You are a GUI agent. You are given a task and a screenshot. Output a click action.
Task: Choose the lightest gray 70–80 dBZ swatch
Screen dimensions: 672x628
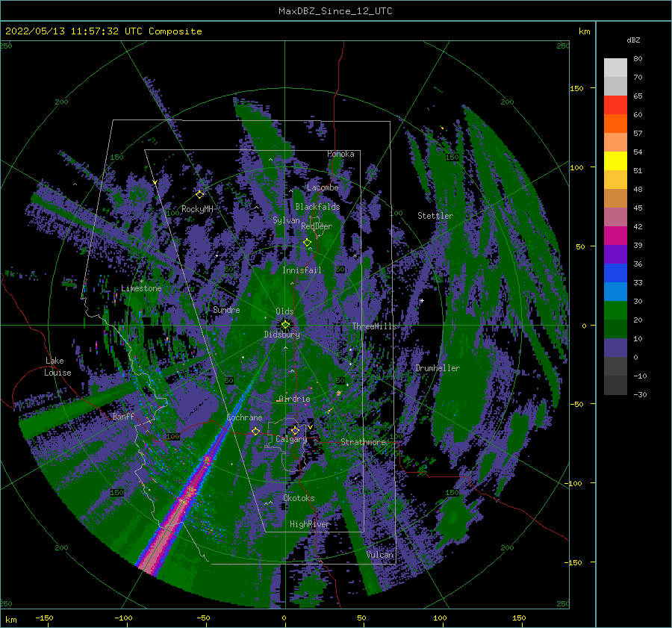click(615, 68)
